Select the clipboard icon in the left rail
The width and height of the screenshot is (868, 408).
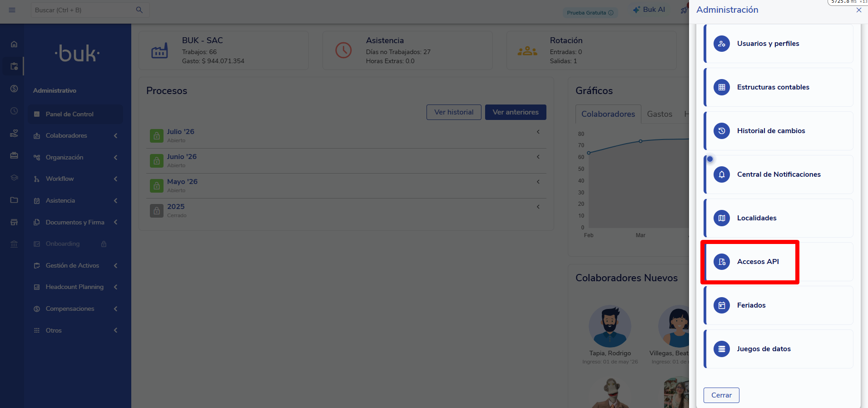(14, 66)
